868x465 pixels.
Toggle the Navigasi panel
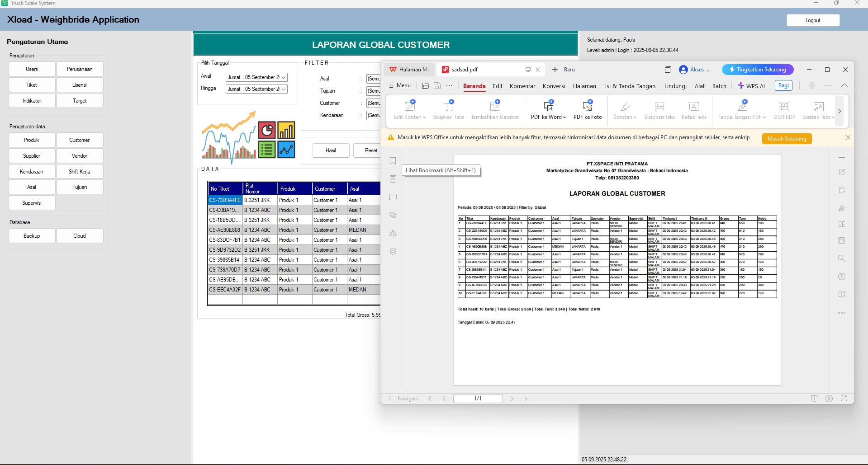[x=403, y=399]
